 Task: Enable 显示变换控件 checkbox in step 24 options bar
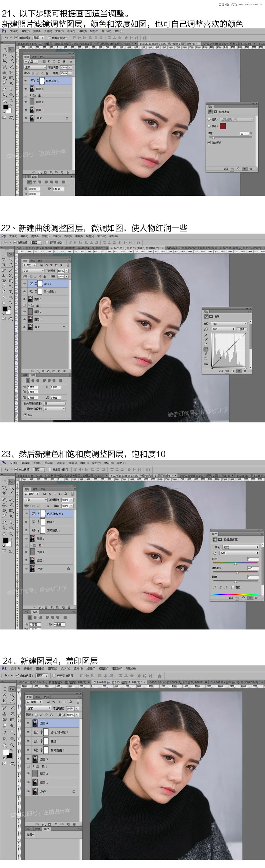pyautogui.click(x=54, y=676)
